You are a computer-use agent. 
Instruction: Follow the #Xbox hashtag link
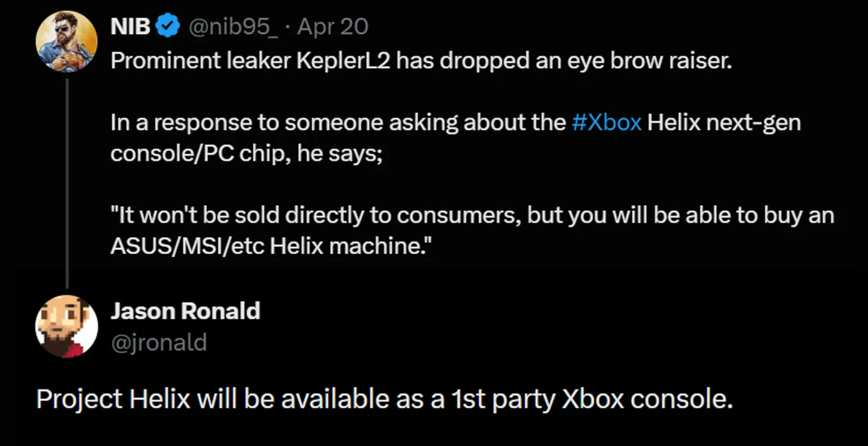click(x=606, y=122)
